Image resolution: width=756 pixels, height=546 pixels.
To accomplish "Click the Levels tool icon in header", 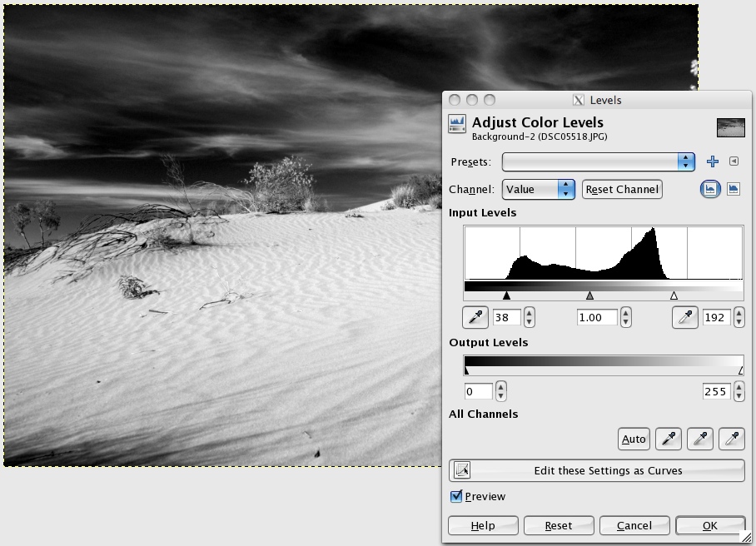I will (457, 124).
